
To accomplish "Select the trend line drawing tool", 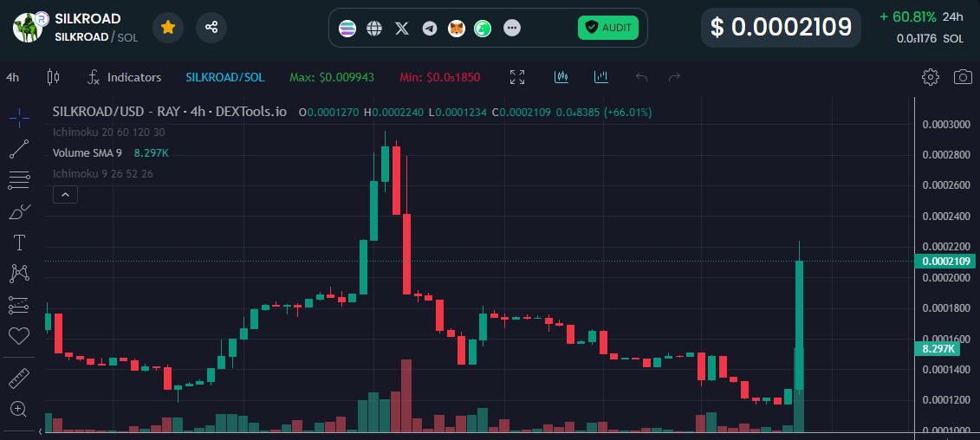I will tap(19, 149).
